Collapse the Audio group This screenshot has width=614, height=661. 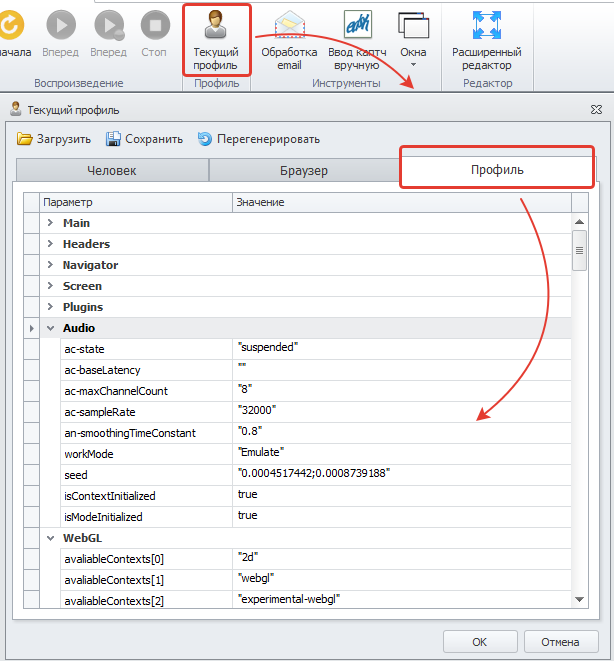[50, 328]
